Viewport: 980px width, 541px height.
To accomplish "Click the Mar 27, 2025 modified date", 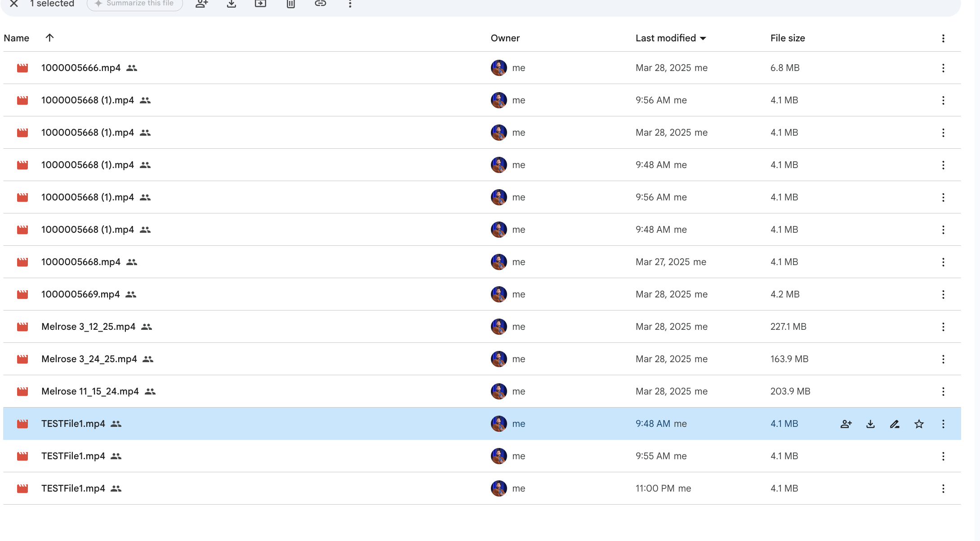I will tap(663, 262).
